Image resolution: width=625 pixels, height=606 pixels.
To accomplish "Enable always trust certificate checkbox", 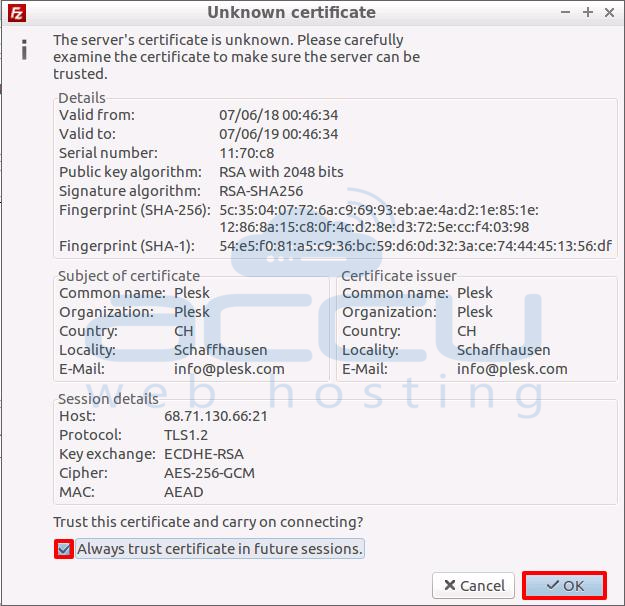I will point(64,549).
